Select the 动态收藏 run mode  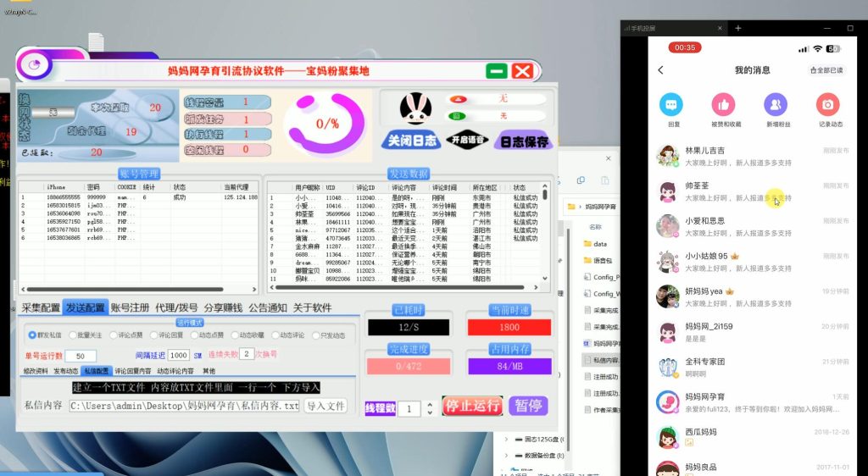248,335
